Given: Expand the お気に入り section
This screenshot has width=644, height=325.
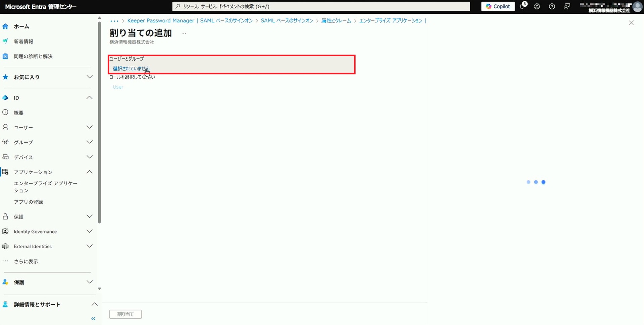Looking at the screenshot, I should point(90,77).
